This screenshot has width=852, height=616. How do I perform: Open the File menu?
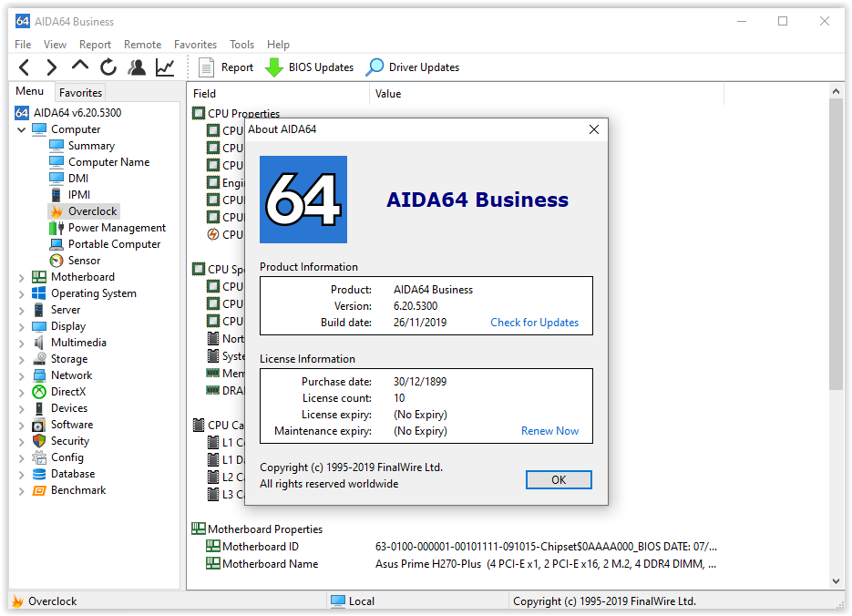(23, 45)
